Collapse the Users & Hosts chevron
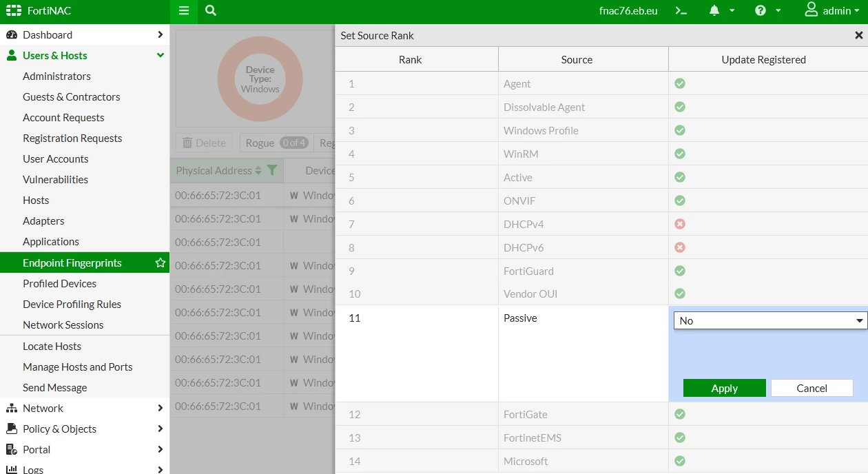This screenshot has height=474, width=868. [x=160, y=55]
